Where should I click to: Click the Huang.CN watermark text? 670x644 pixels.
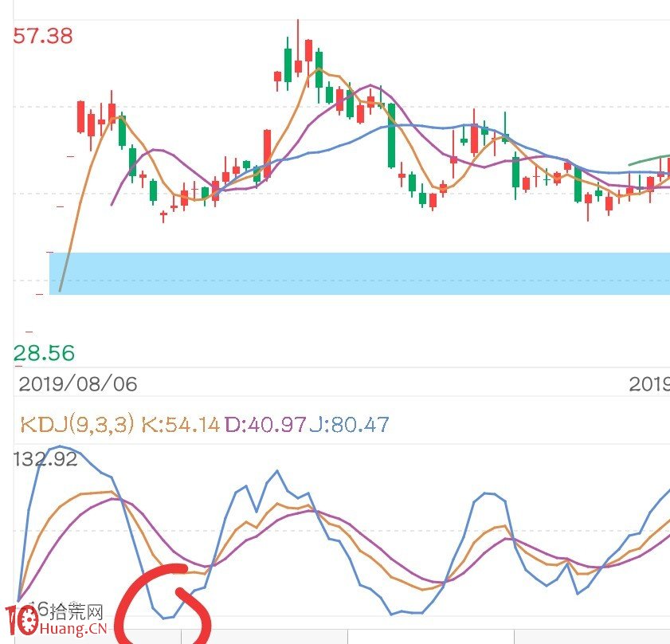[x=73, y=628]
